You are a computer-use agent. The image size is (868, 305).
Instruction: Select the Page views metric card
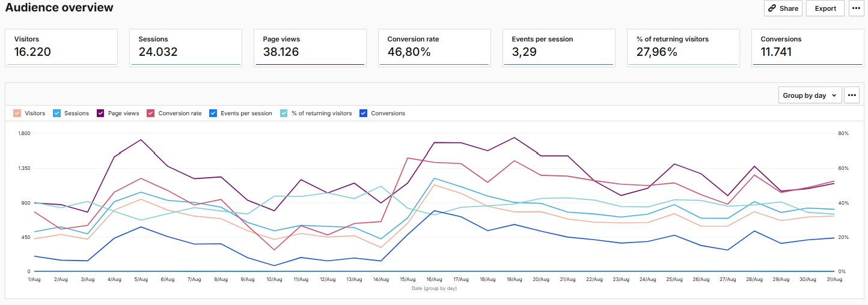(310, 47)
